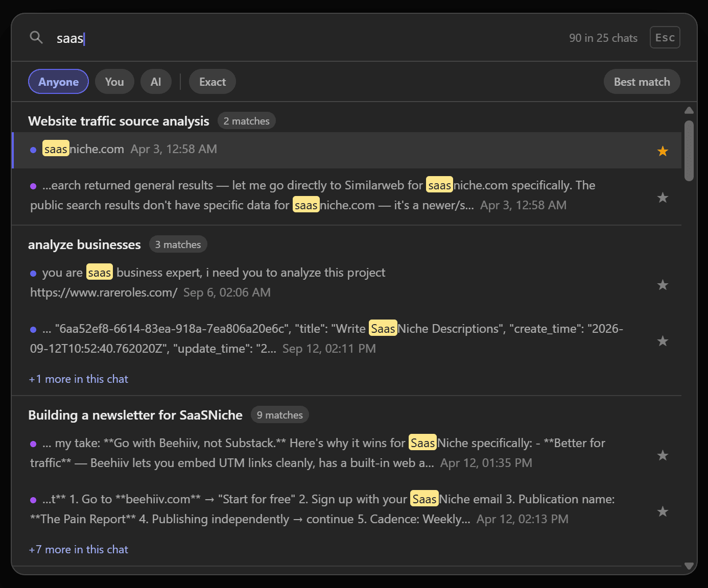Screen dimensions: 708x588
Task: Click the scrollbar down arrow
Action: click(689, 566)
